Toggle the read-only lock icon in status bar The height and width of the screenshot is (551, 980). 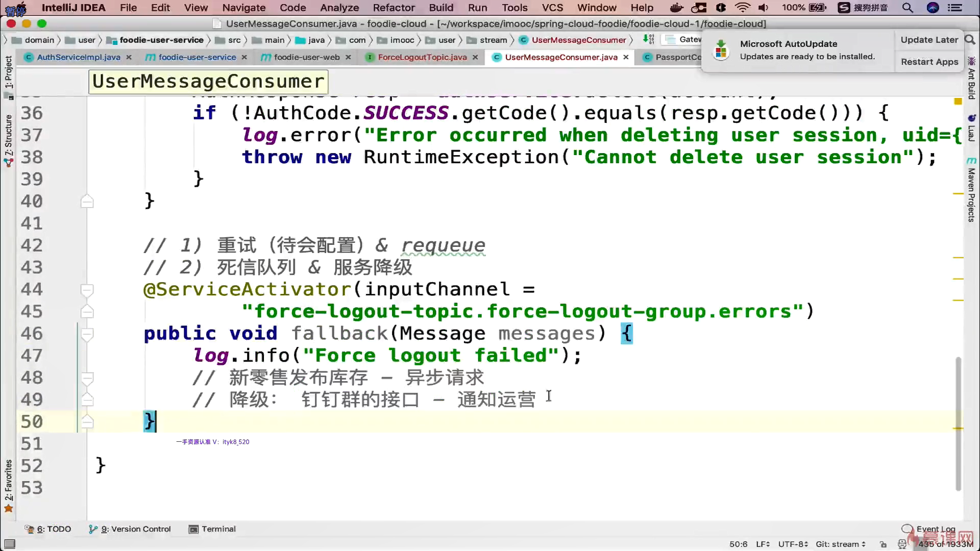884,544
